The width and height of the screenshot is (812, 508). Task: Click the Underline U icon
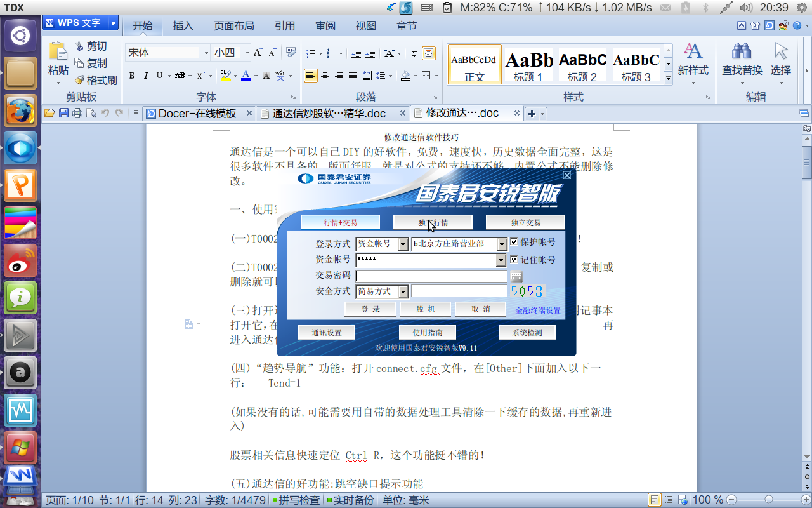click(160, 76)
